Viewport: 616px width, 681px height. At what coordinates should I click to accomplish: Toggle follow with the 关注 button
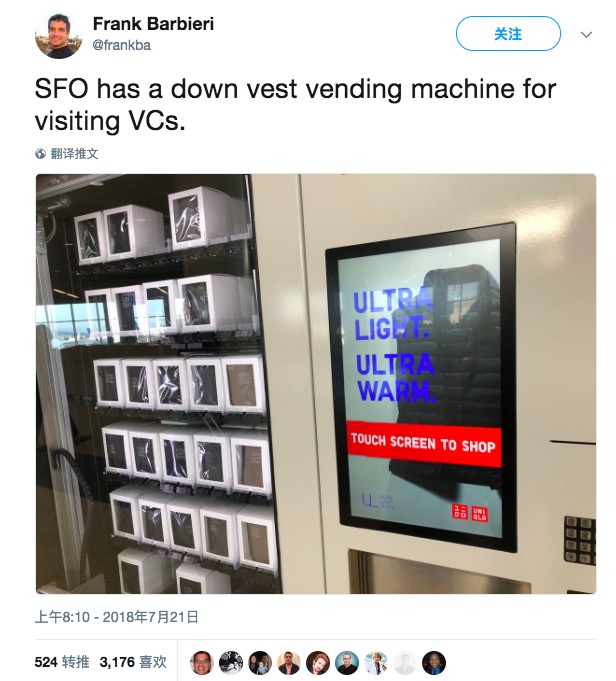[x=508, y=34]
